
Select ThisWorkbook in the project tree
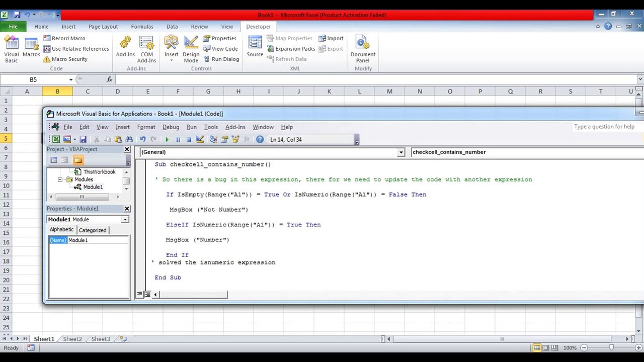coord(100,172)
